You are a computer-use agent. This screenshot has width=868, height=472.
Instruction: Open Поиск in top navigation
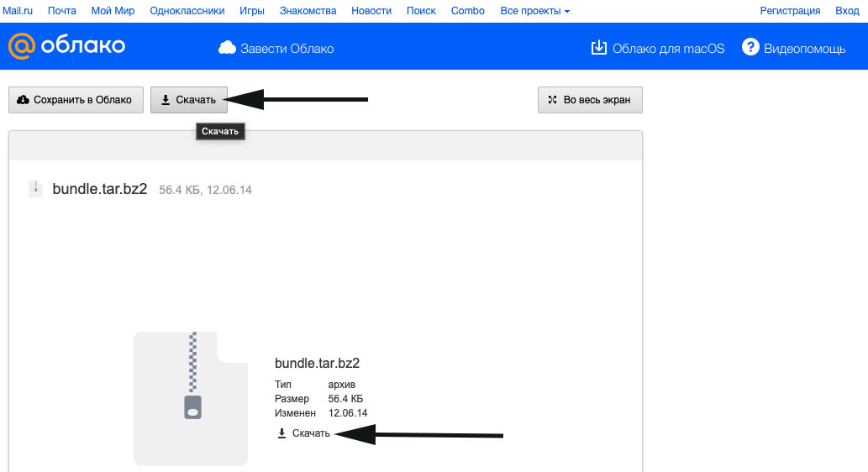point(421,11)
